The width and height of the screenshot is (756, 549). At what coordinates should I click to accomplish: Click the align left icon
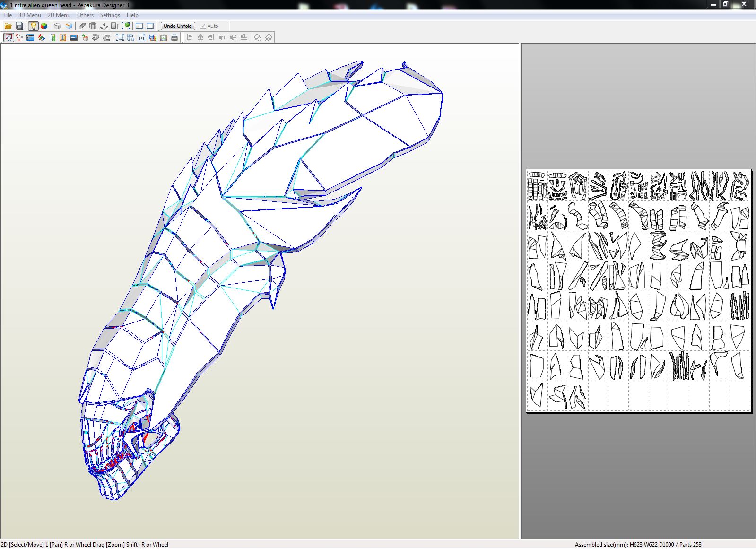tap(190, 37)
